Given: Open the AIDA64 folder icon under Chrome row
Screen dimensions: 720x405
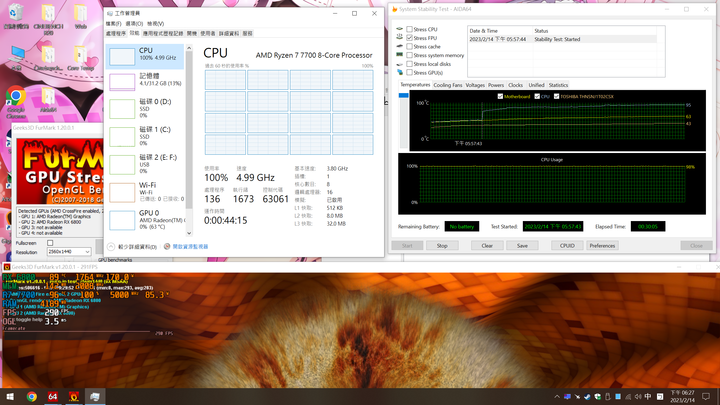Looking at the screenshot, I should point(48,100).
